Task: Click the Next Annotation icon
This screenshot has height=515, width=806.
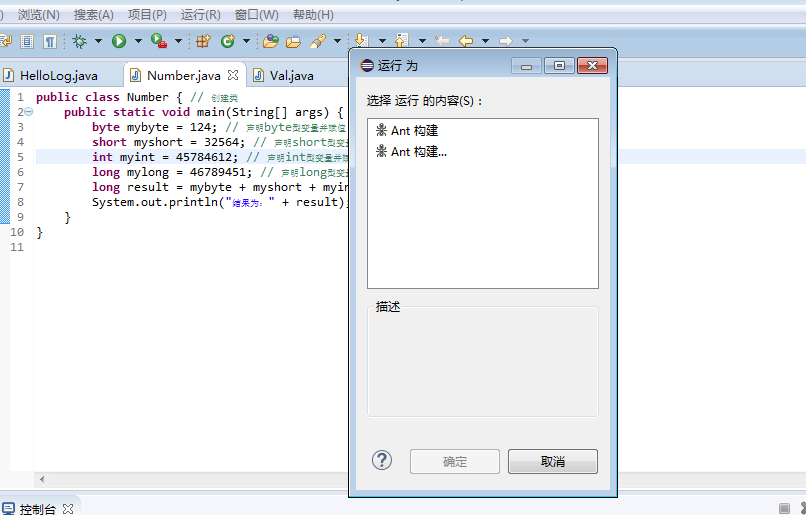Action: (361, 41)
